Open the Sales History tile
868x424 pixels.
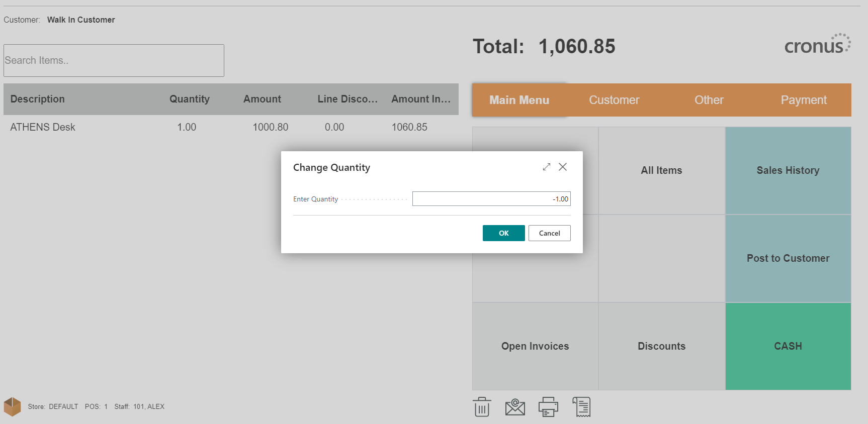point(788,170)
